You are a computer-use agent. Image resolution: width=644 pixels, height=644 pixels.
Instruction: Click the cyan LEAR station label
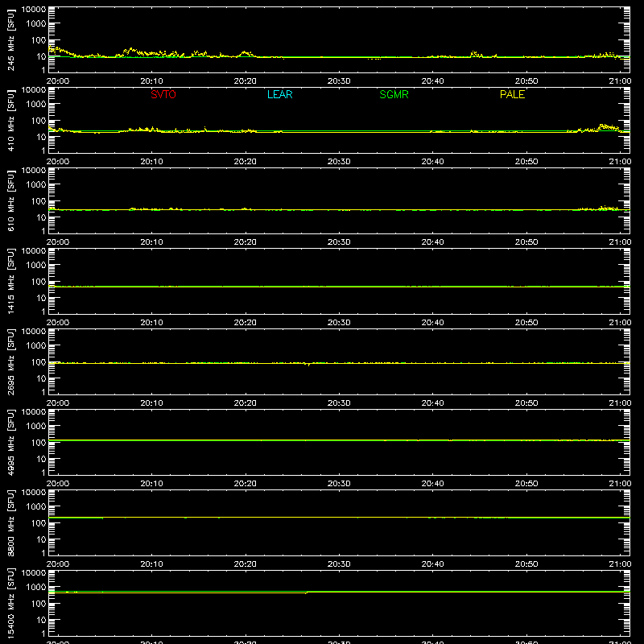(x=279, y=94)
